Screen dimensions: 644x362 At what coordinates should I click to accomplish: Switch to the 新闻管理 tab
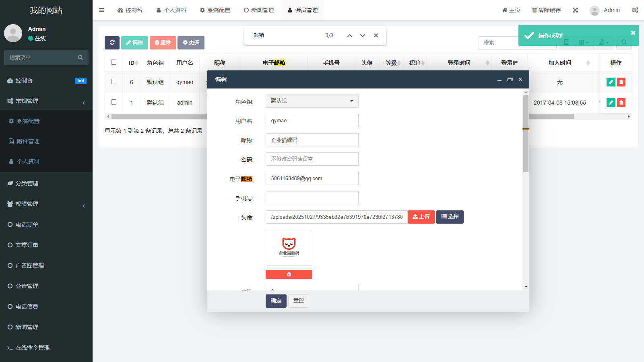(259, 10)
